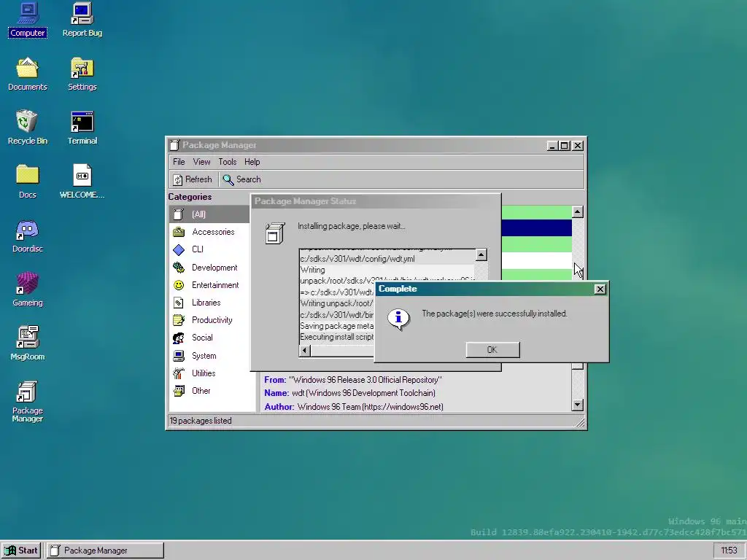Click the taskbar clock showing 11:53

click(x=729, y=551)
